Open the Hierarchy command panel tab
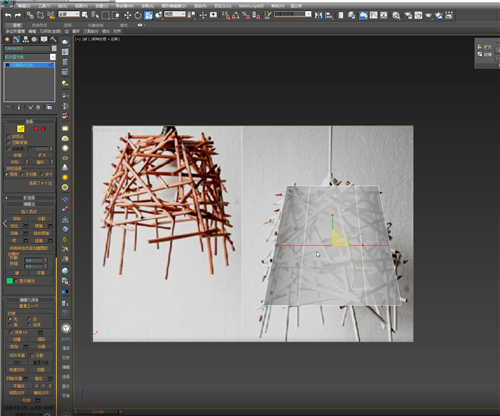 coord(25,39)
